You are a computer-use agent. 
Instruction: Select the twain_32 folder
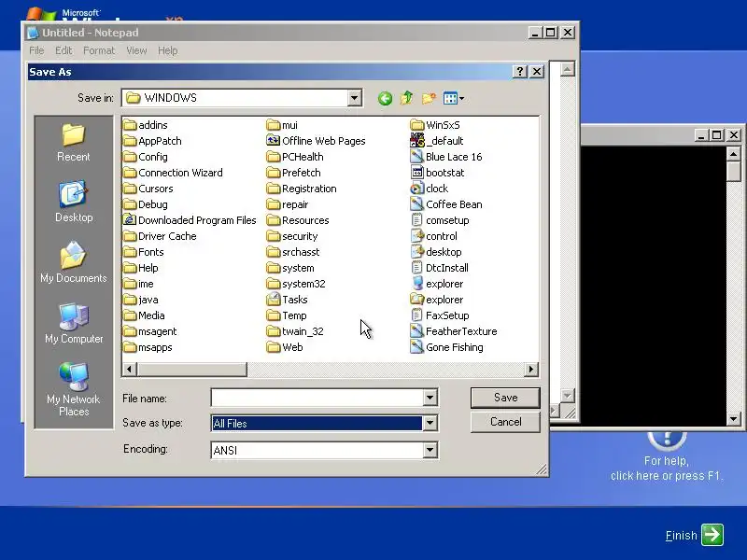point(295,331)
